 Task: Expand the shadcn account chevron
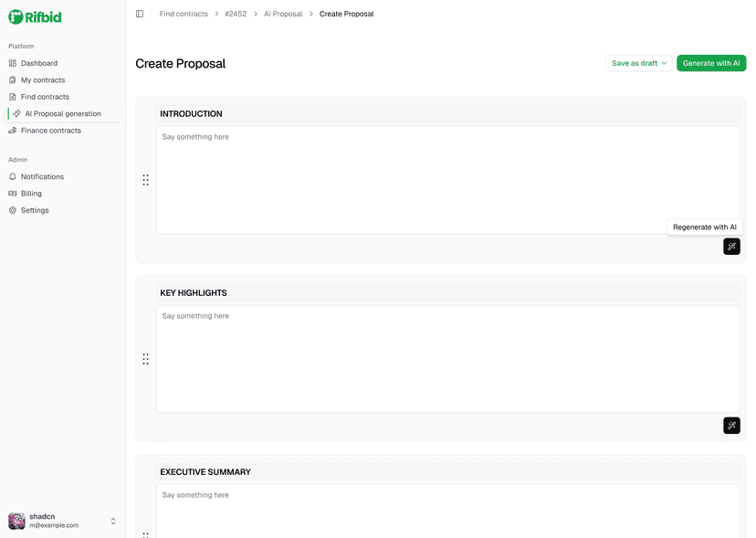tap(112, 520)
